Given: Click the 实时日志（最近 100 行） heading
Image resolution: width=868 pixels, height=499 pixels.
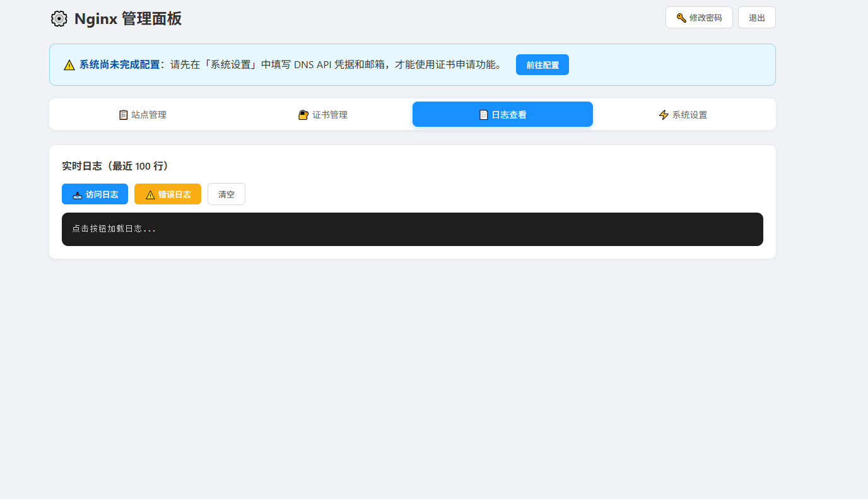Looking at the screenshot, I should point(115,166).
